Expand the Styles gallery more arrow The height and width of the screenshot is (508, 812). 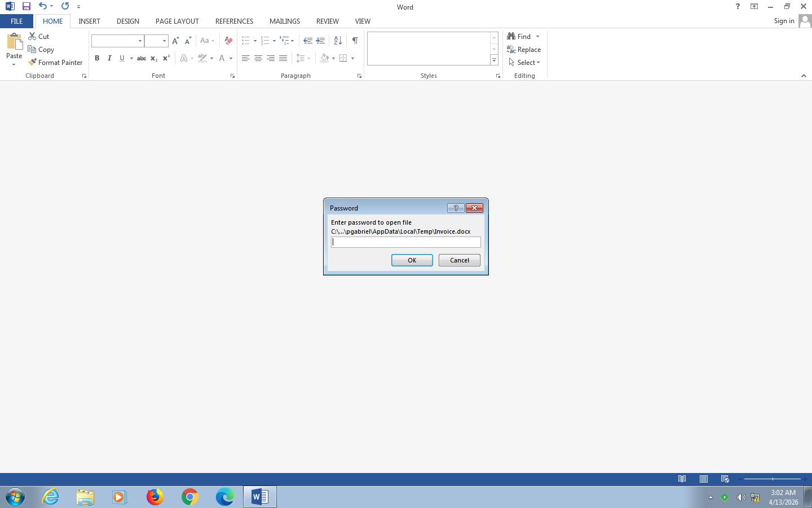pyautogui.click(x=494, y=60)
